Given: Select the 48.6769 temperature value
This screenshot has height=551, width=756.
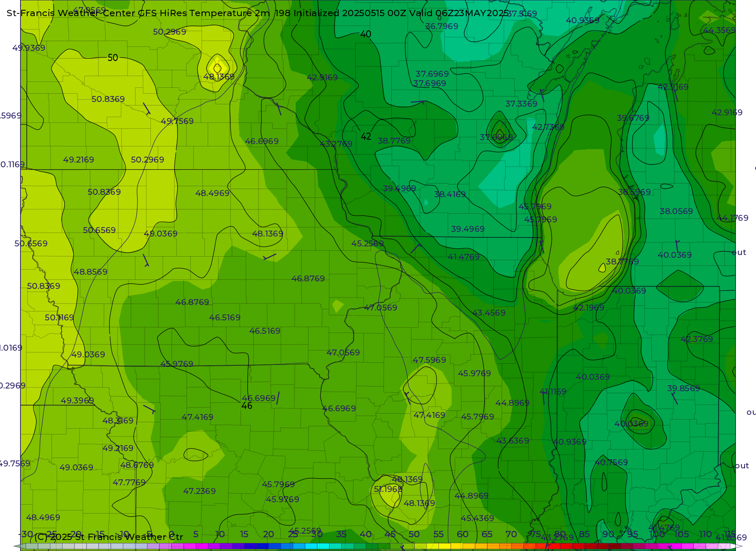Looking at the screenshot, I should (x=137, y=465).
